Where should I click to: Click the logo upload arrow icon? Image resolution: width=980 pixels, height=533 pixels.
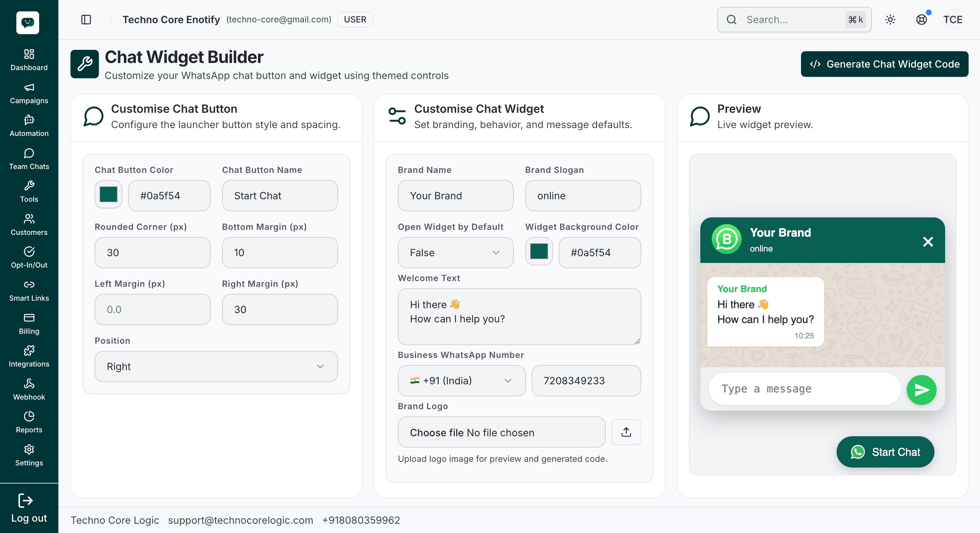tap(626, 432)
